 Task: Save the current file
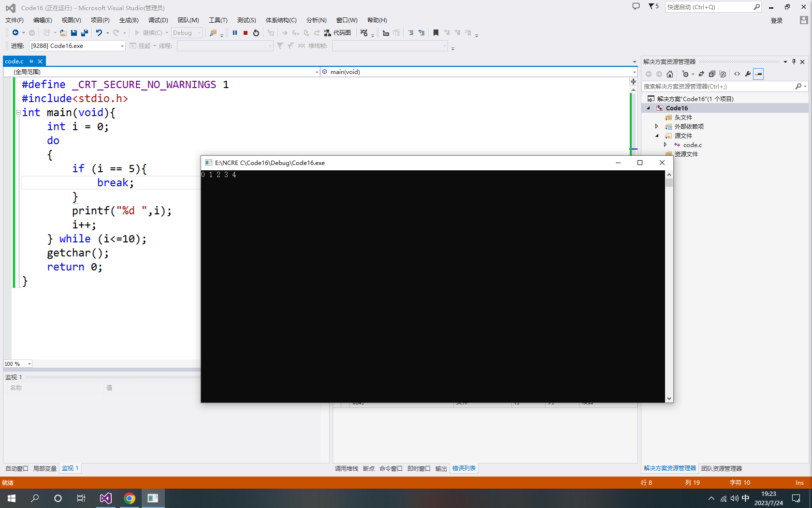[74, 33]
